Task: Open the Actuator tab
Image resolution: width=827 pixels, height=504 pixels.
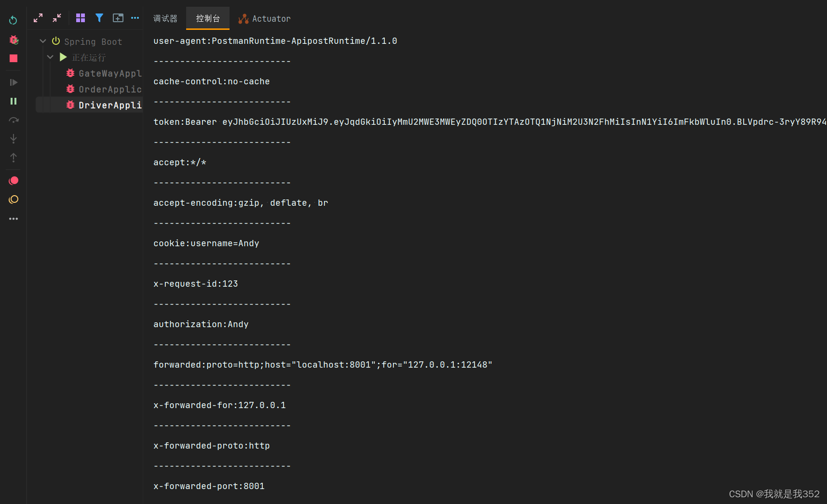Action: [264, 18]
